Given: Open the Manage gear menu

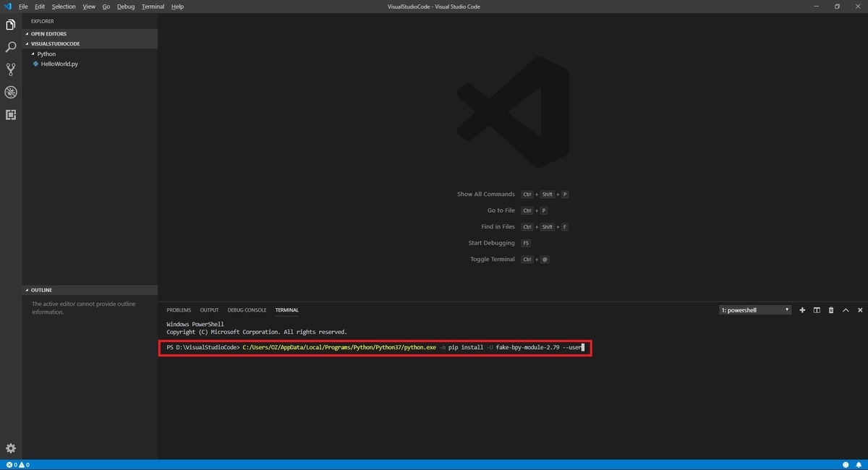Looking at the screenshot, I should tap(11, 448).
